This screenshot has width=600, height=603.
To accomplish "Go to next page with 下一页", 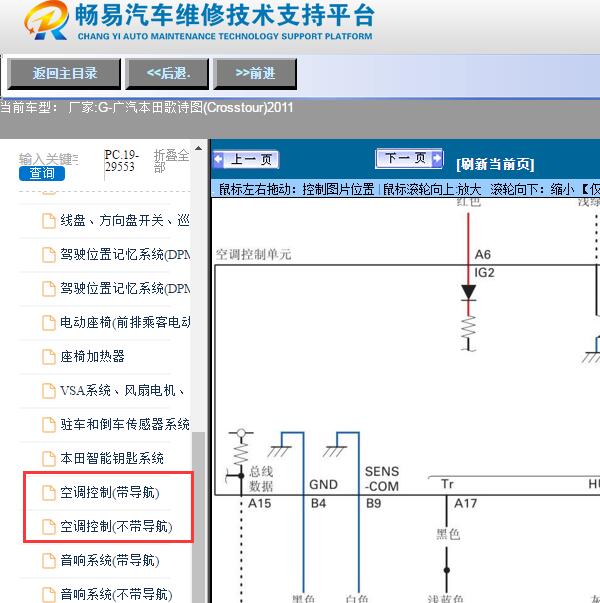I will (x=409, y=158).
